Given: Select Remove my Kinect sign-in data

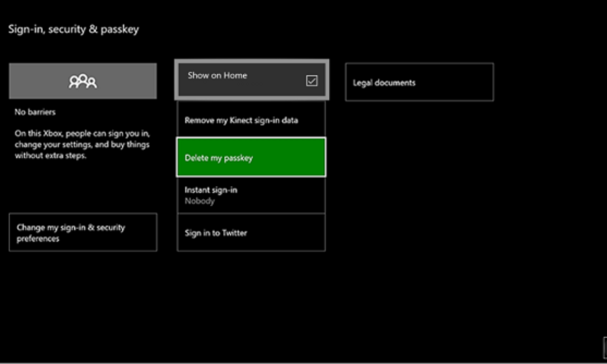Looking at the screenshot, I should [241, 120].
